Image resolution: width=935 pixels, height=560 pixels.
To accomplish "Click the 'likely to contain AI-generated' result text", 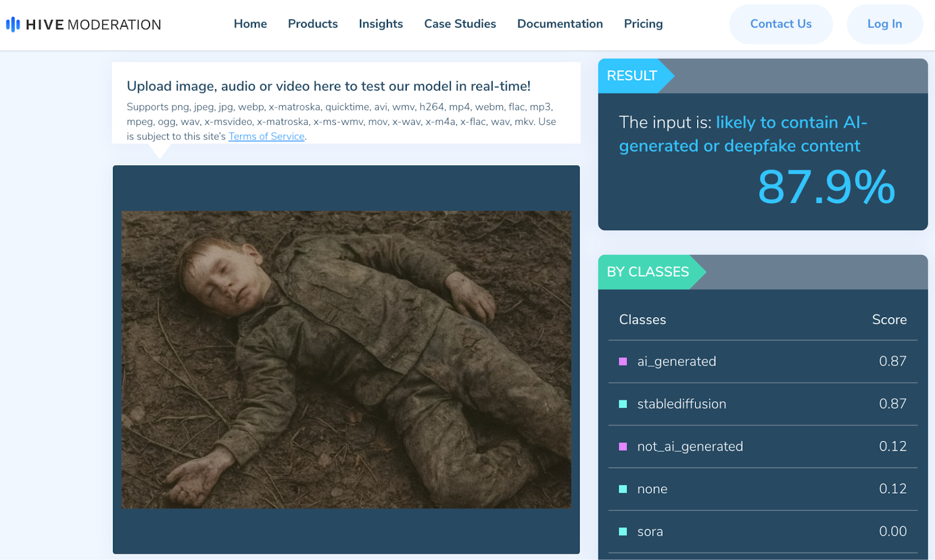I will [x=743, y=134].
